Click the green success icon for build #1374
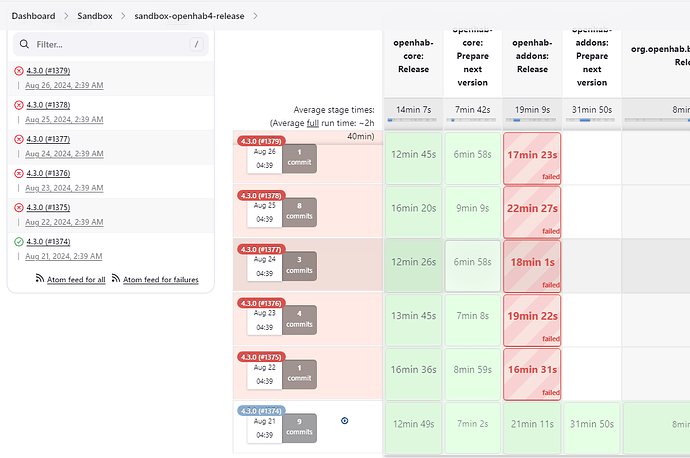 pos(19,241)
